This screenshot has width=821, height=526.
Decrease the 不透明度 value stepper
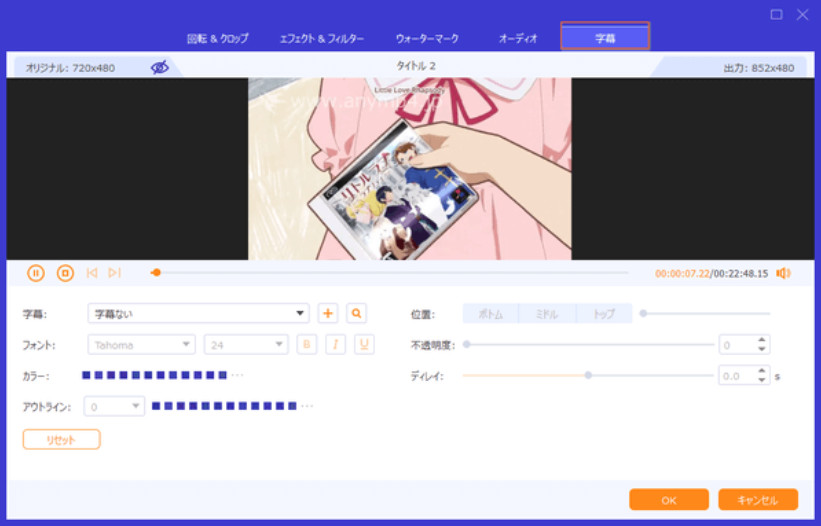coord(762,349)
